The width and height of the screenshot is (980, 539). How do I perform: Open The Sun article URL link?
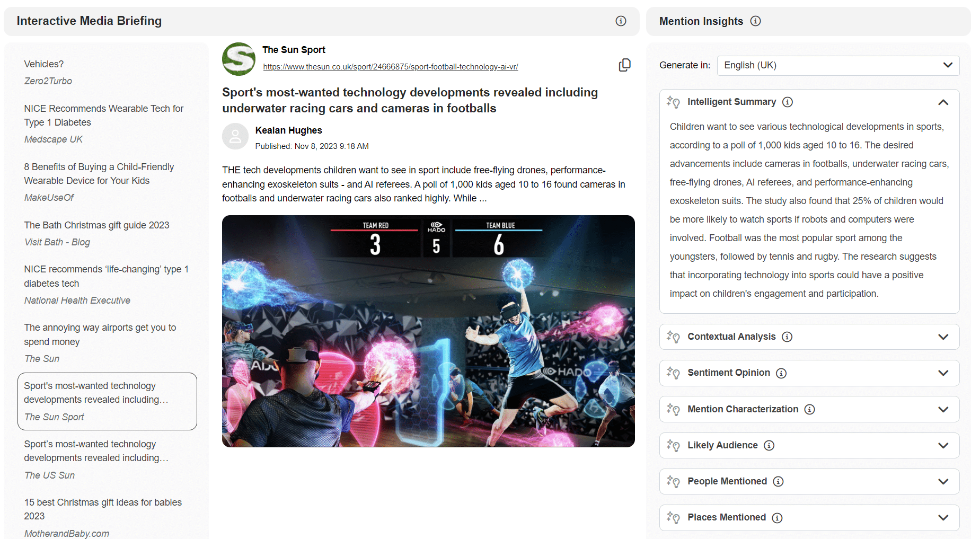pyautogui.click(x=391, y=67)
